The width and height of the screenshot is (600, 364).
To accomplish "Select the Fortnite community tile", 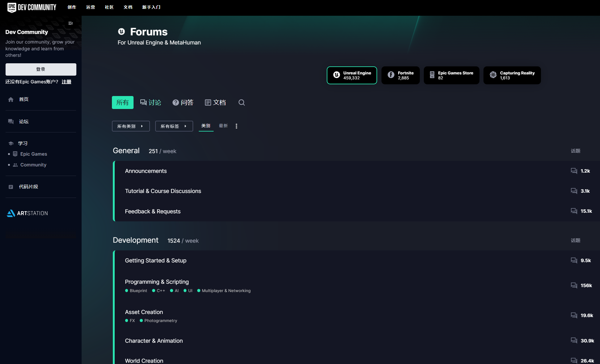I will 400,75.
